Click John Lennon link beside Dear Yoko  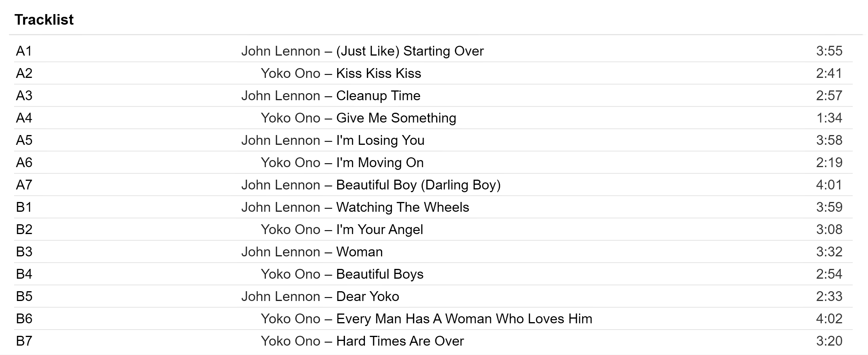280,297
